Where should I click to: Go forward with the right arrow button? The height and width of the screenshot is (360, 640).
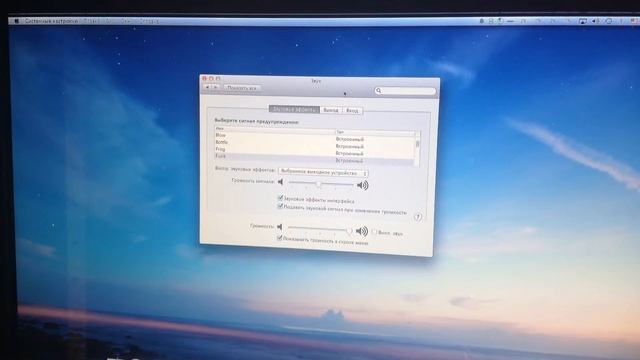pyautogui.click(x=216, y=87)
